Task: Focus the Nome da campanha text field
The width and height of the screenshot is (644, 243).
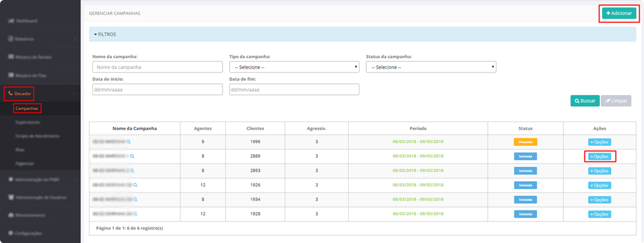Action: point(157,67)
